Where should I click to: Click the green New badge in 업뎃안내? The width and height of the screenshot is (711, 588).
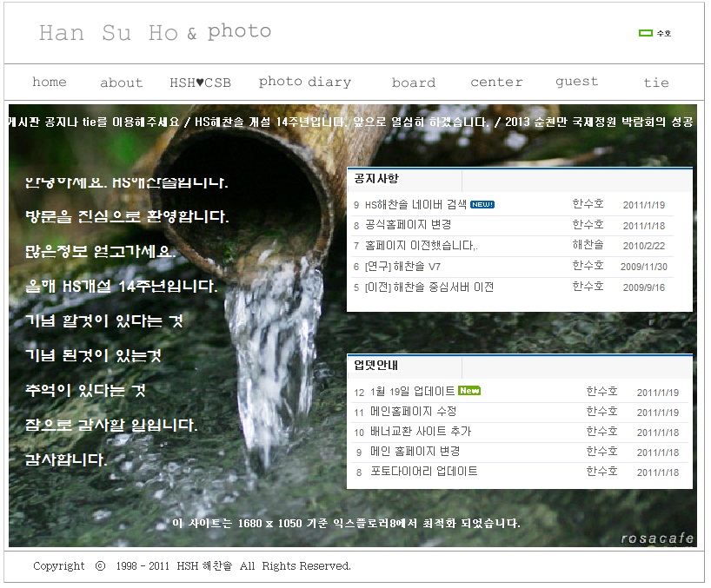coord(469,391)
